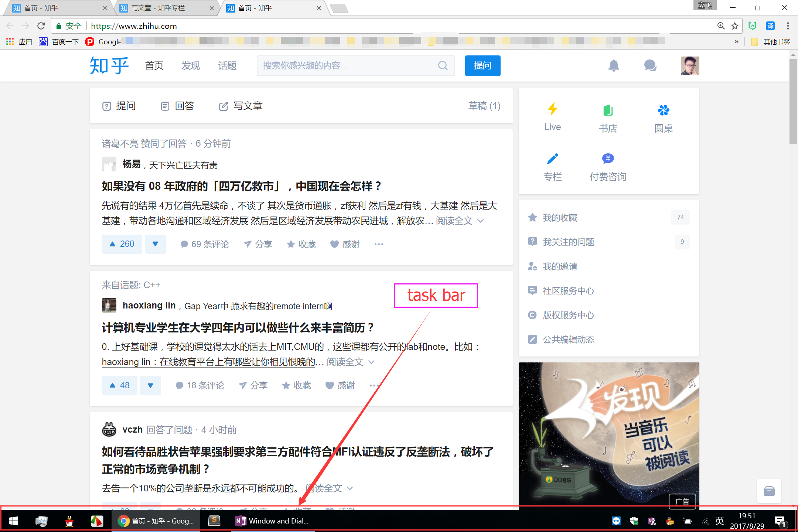
Task: Open the more options menu on first answer
Action: coord(378,244)
